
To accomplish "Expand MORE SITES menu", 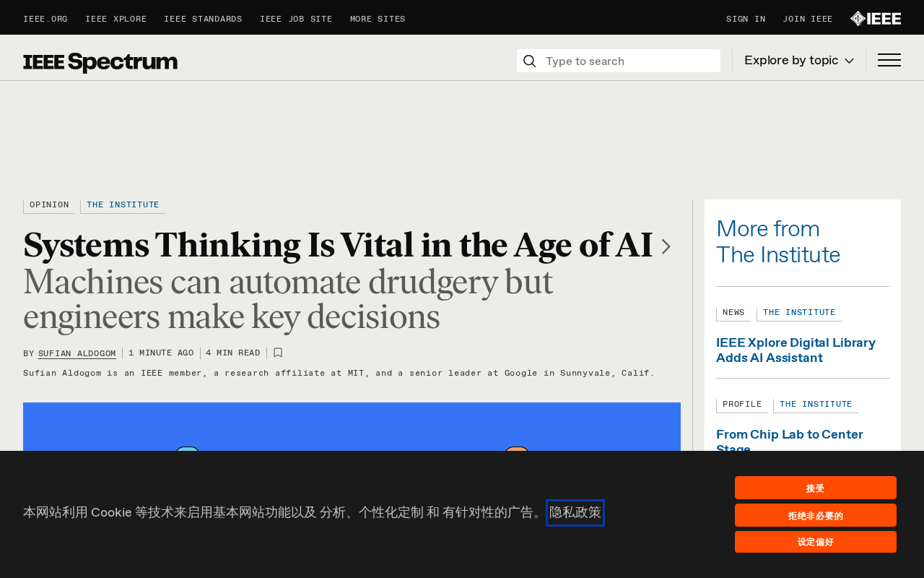I will coord(378,20).
